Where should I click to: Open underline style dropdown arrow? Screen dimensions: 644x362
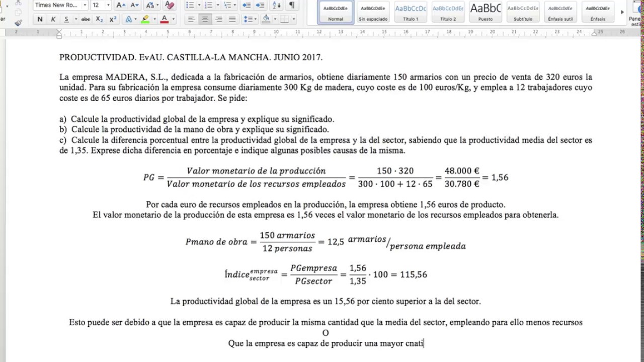[76, 19]
